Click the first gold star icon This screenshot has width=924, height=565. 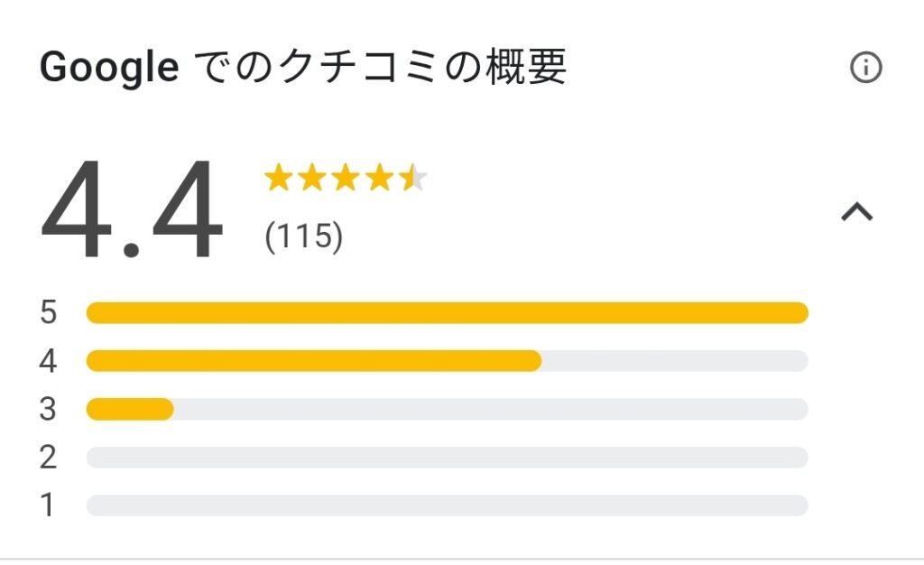(x=278, y=178)
